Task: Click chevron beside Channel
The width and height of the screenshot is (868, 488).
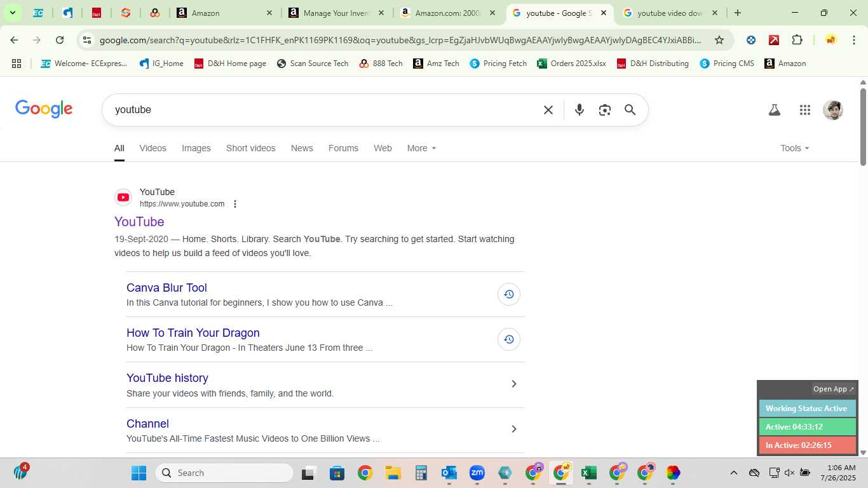Action: (x=514, y=429)
